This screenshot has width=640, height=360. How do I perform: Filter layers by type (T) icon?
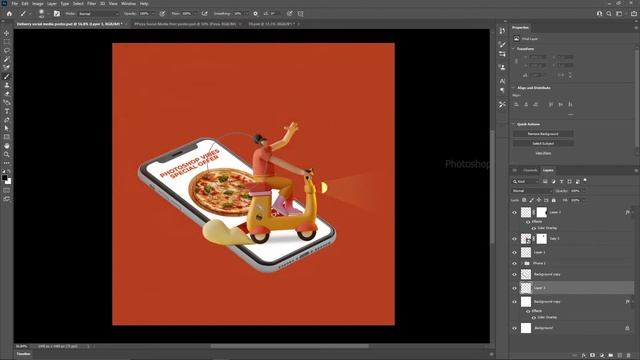pos(561,181)
